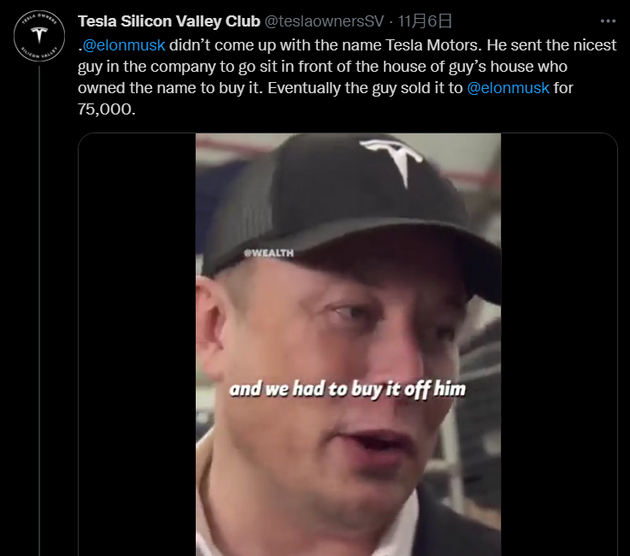Click the Tesla logo on the cap
This screenshot has width=630, height=556.
398,160
